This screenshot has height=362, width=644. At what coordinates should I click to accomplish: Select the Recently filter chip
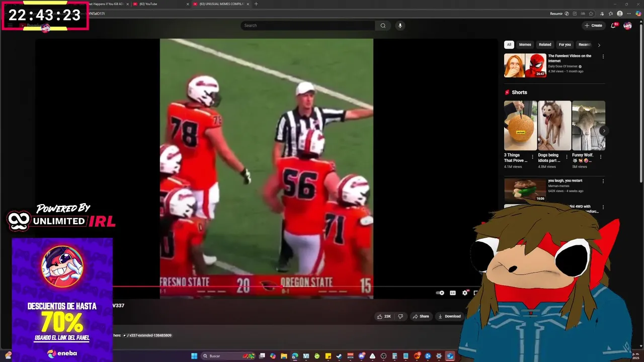(x=585, y=45)
